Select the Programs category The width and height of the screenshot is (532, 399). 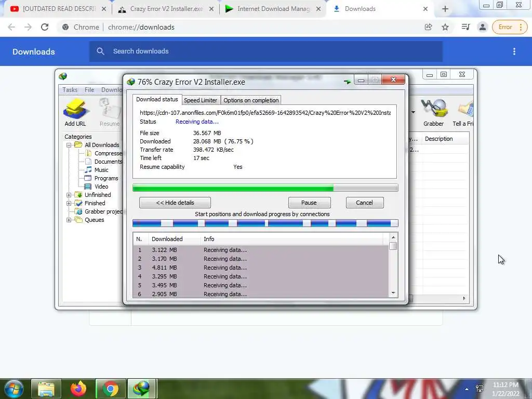coord(101,178)
